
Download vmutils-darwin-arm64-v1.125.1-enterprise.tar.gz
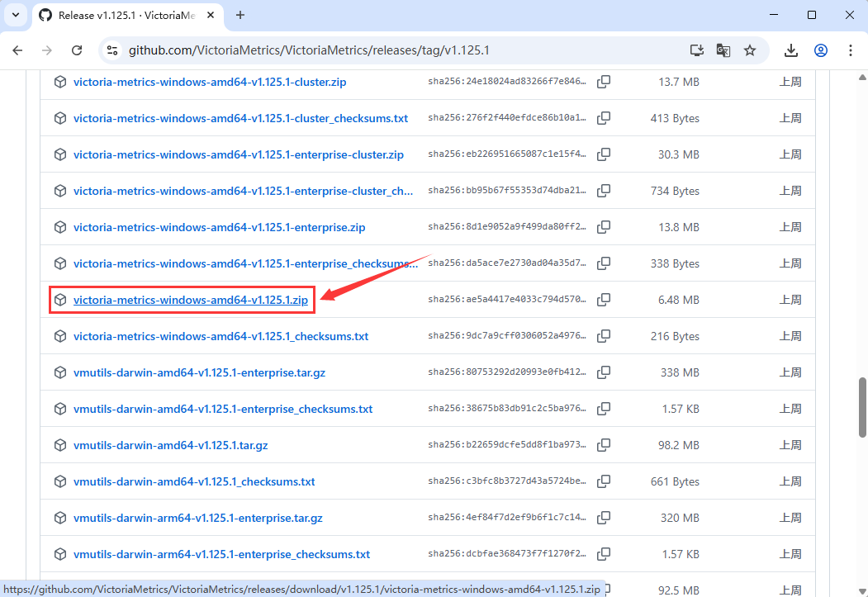coord(198,519)
